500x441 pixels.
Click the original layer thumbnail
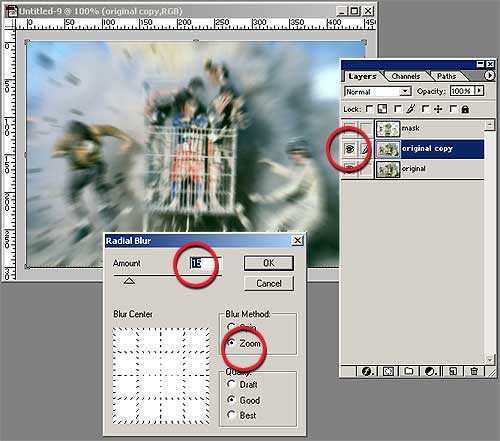coord(388,169)
